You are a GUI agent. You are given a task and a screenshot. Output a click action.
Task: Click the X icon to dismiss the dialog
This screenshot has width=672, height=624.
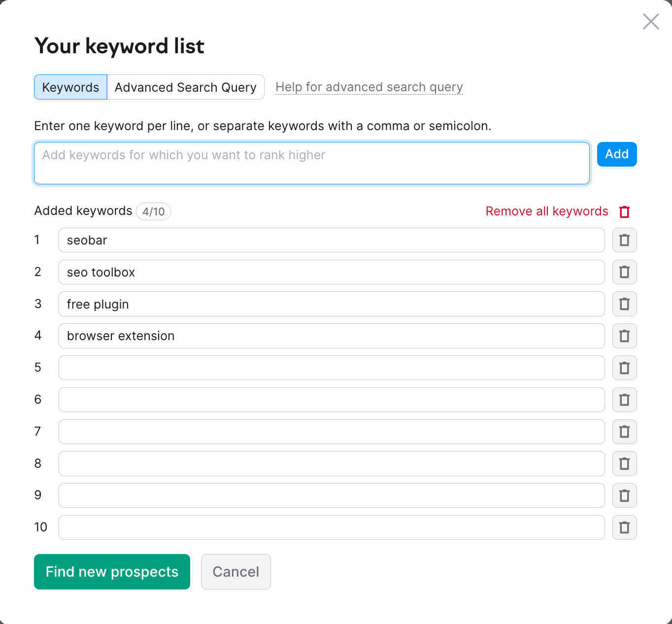pos(650,22)
